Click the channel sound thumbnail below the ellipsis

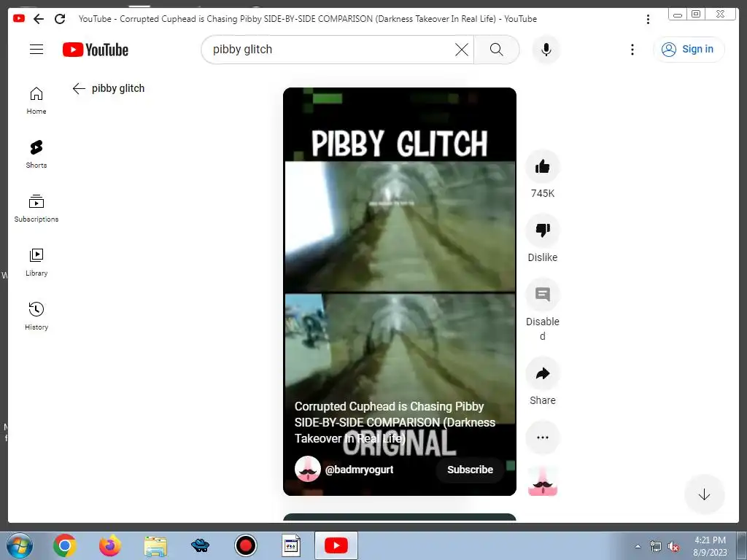coord(543,481)
